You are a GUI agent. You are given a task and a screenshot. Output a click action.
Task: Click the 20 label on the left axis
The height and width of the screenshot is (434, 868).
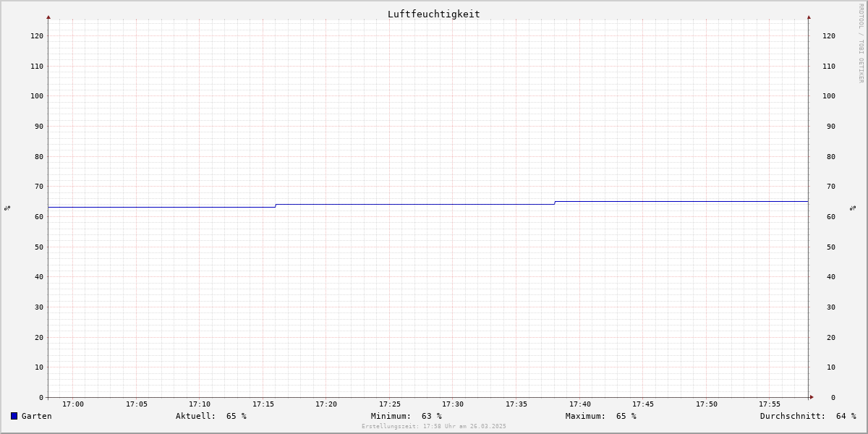click(x=39, y=338)
